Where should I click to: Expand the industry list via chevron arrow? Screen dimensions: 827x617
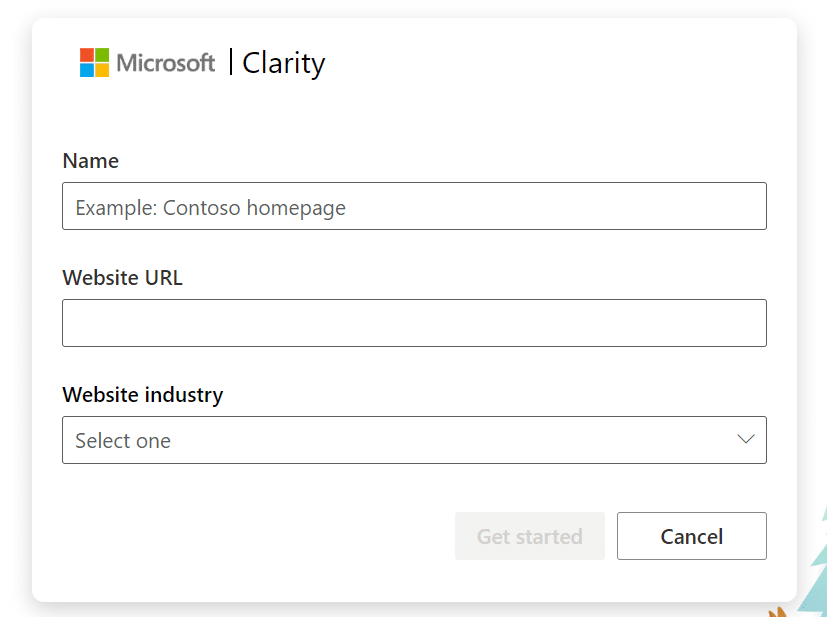pyautogui.click(x=746, y=439)
